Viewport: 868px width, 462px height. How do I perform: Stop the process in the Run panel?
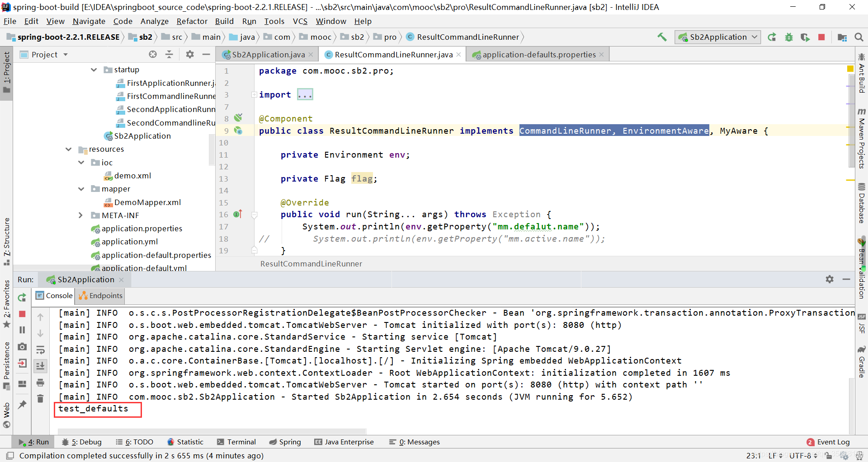(22, 314)
